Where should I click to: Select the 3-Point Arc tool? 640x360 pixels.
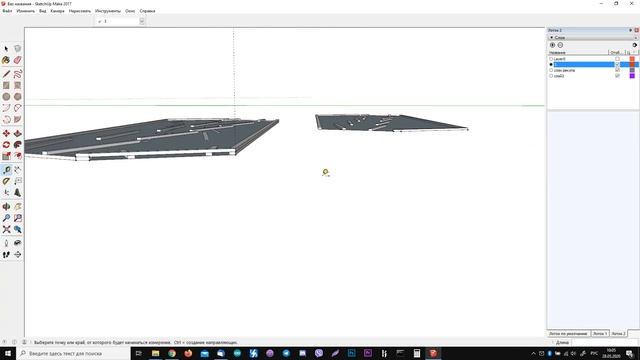tap(6, 120)
